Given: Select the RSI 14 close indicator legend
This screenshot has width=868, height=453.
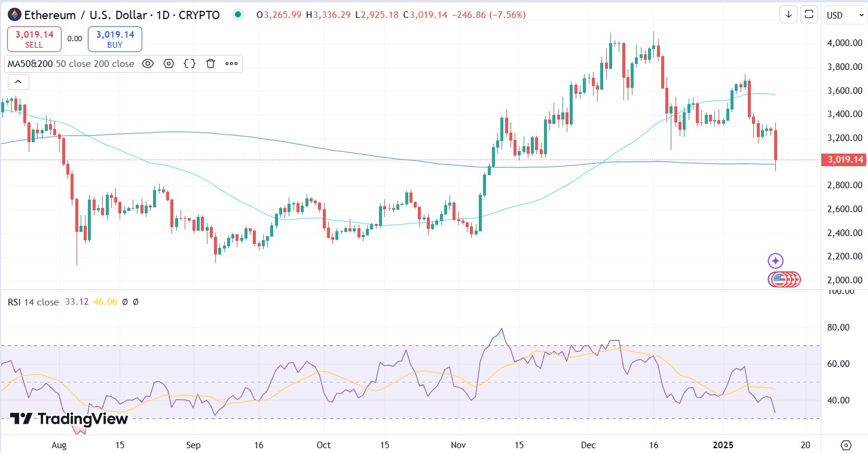Looking at the screenshot, I should coord(33,302).
